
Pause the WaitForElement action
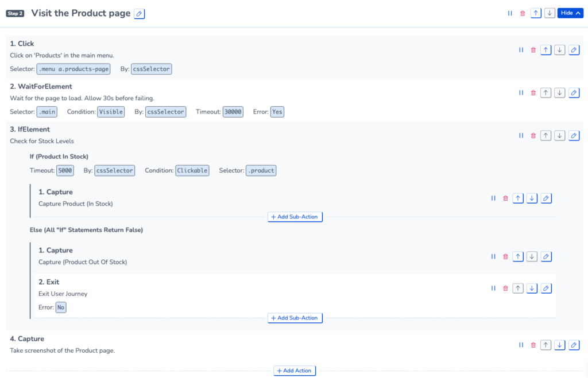(x=521, y=92)
